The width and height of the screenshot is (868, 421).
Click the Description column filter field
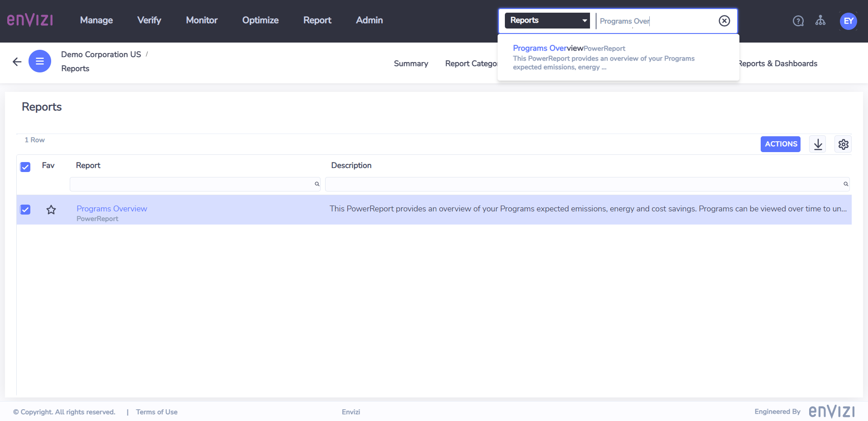pos(587,184)
